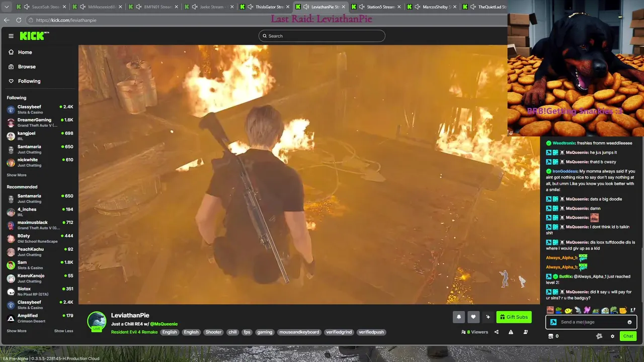Select the purple emote in quick emote row

[x=587, y=310]
